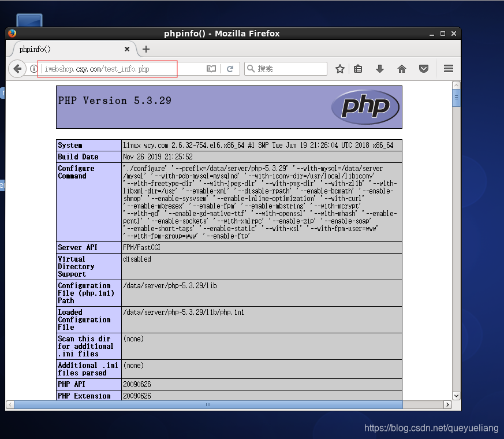Reload the phpinfo page

click(x=230, y=69)
